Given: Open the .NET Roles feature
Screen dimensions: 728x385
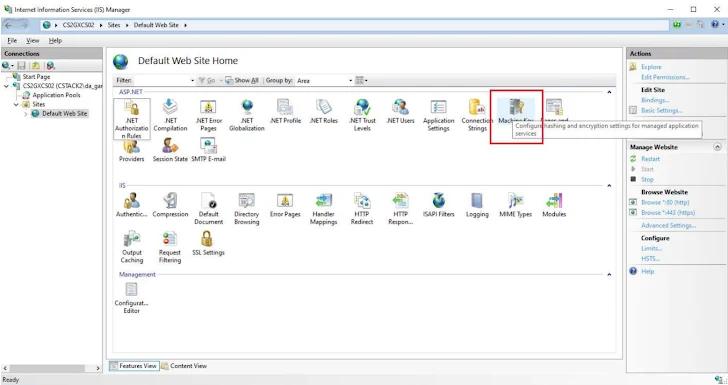Looking at the screenshot, I should point(324,112).
